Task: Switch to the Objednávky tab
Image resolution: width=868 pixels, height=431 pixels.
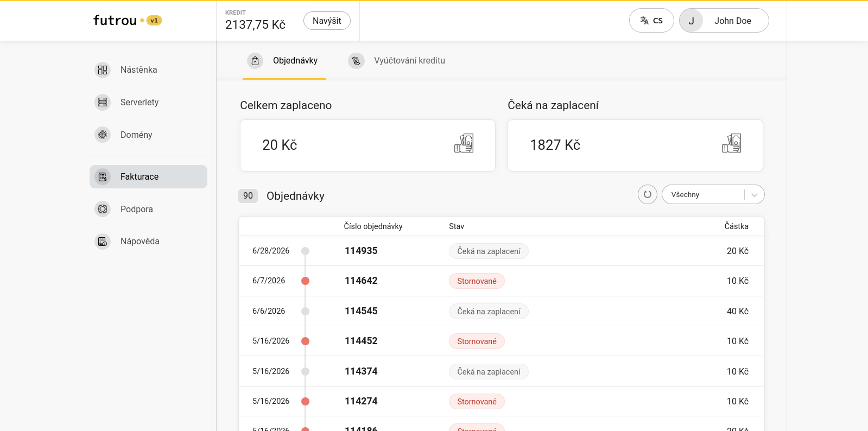Action: pos(284,61)
